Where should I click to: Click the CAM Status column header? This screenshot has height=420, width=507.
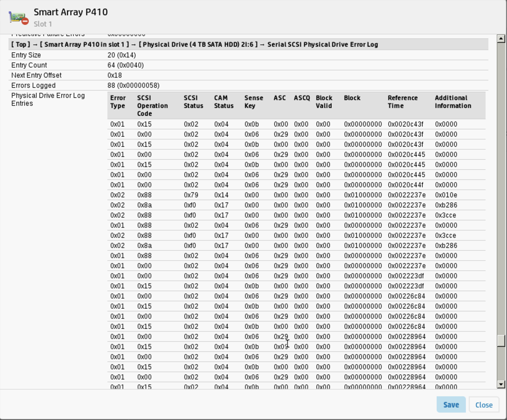click(x=224, y=102)
